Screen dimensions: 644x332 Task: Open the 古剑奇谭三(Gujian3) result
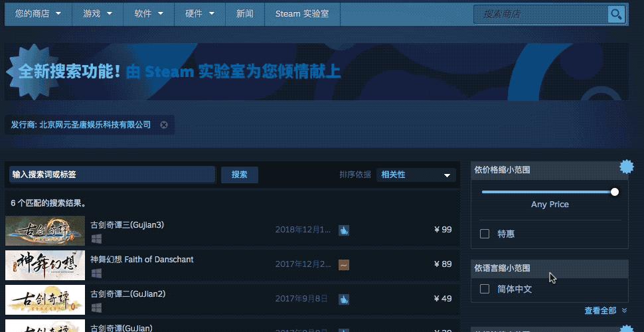coord(232,230)
